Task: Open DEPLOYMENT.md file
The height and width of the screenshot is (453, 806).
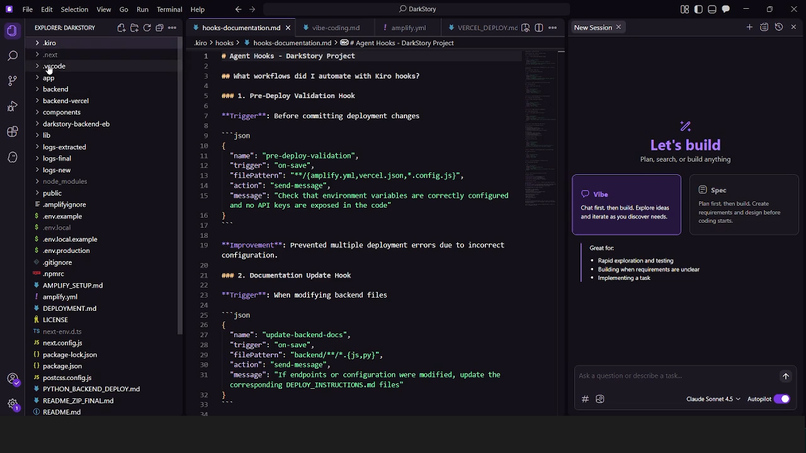Action: pos(103,309)
